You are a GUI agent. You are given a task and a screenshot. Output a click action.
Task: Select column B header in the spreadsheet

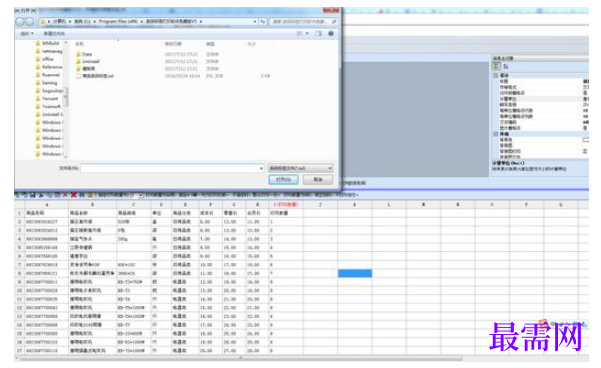tap(92, 205)
